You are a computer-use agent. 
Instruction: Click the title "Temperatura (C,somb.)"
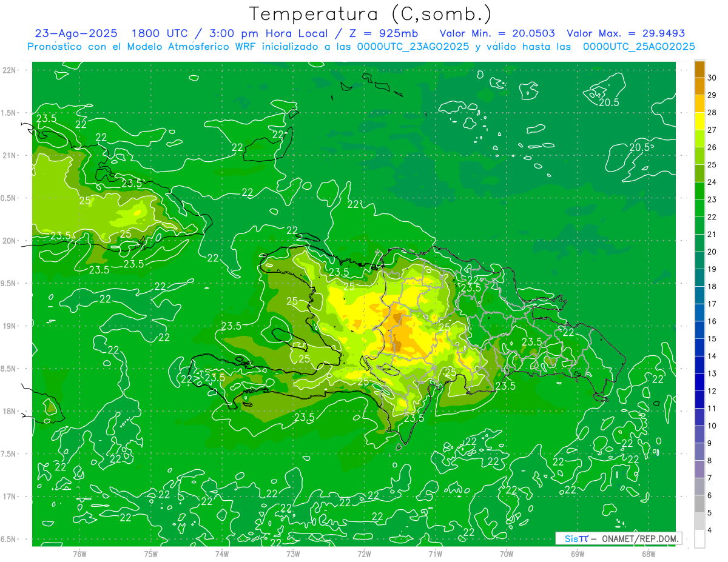[x=369, y=15]
